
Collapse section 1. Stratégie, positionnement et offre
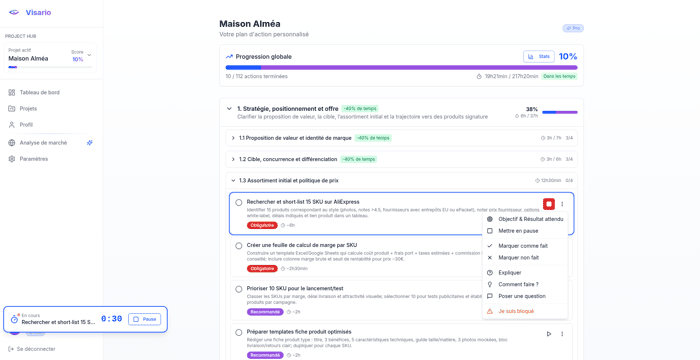tap(229, 109)
